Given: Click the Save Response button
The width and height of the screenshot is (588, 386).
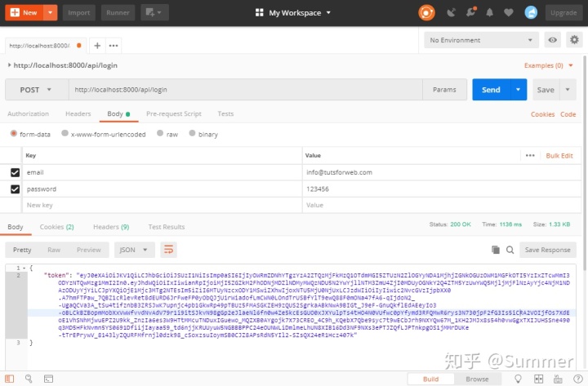Looking at the screenshot, I should click(x=547, y=250).
